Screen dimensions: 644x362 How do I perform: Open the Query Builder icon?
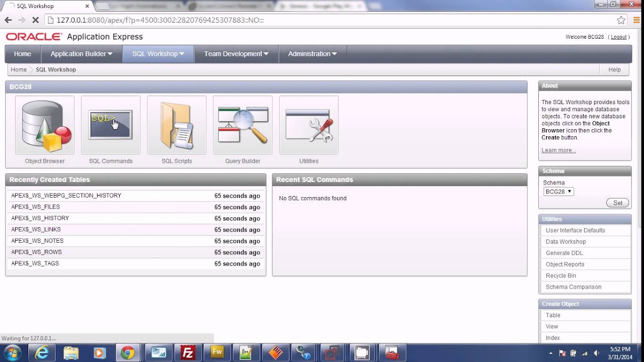(x=243, y=125)
